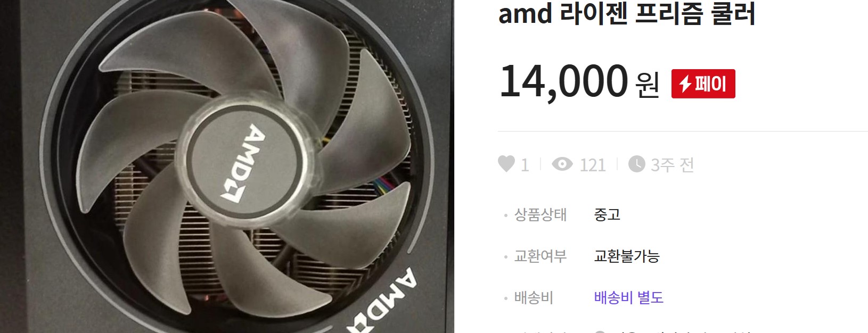Click the 교환불가능 value text

pos(627,256)
